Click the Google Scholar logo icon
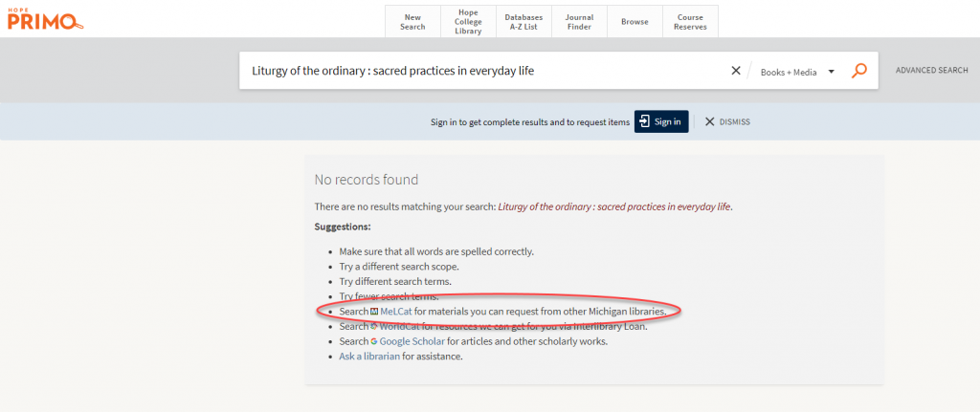980x412 pixels. pyautogui.click(x=373, y=341)
